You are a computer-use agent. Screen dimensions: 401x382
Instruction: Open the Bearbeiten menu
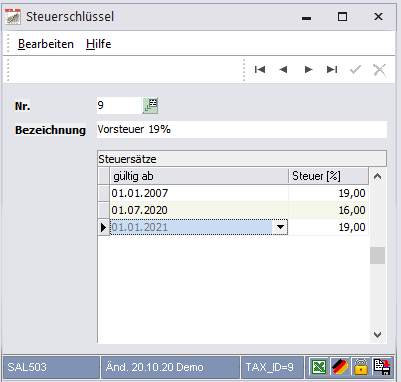pyautogui.click(x=46, y=44)
